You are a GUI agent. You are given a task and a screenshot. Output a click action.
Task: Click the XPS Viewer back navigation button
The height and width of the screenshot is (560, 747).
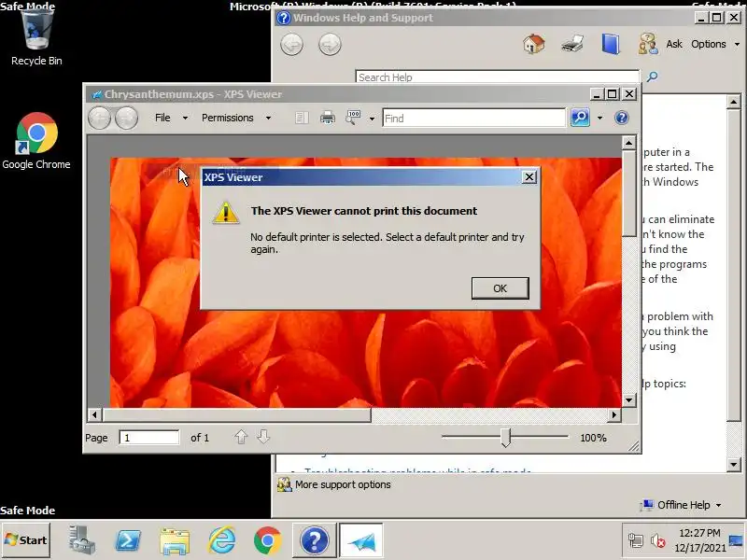point(99,118)
